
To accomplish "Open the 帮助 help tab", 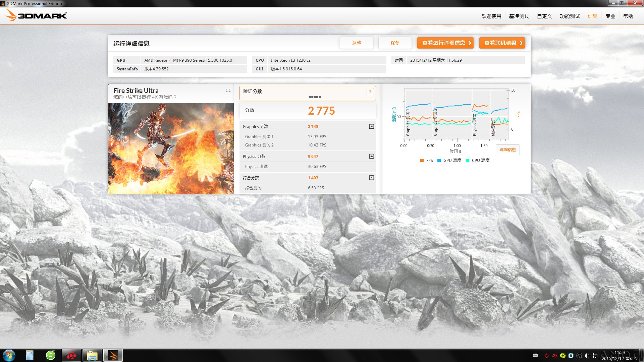I will (x=628, y=16).
